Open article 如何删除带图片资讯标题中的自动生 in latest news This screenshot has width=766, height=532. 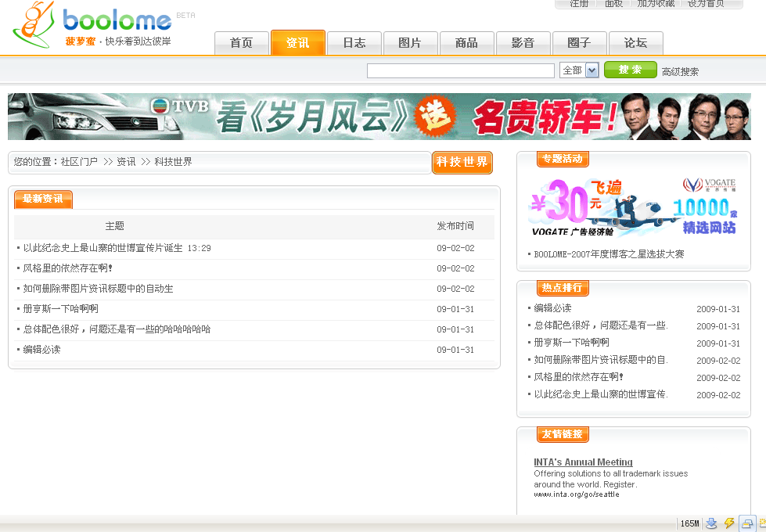(98, 289)
